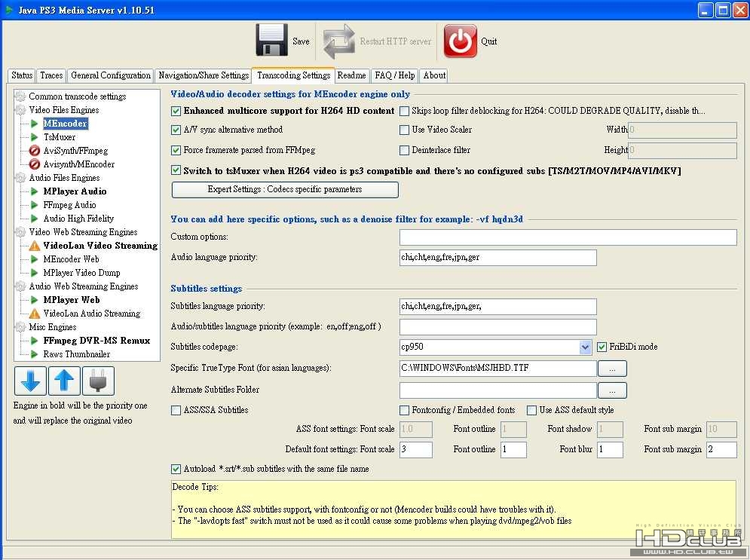Click the green play icon beside TsMuxer
Screen dimensions: 750x560
[35, 137]
